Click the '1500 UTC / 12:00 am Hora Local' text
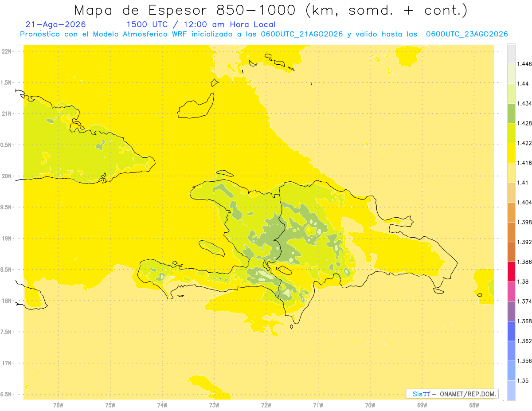 point(201,25)
